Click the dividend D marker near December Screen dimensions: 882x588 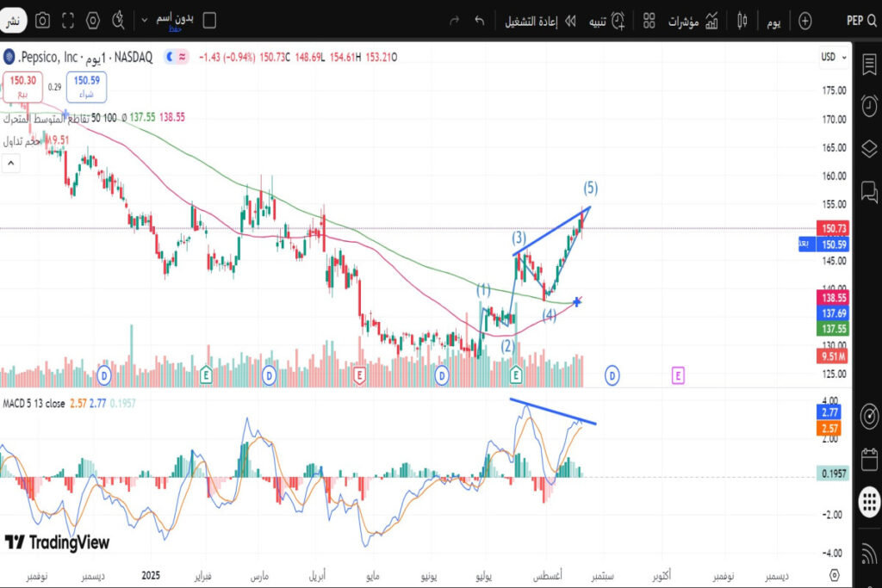104,375
